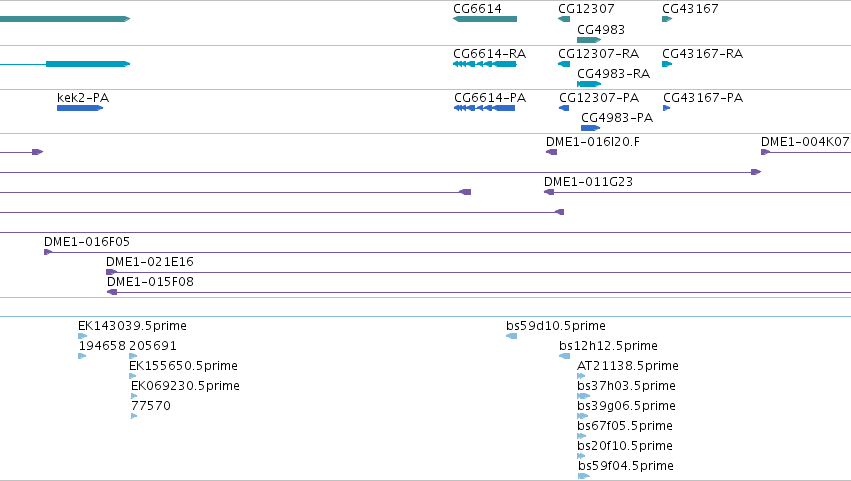Viewport: 851px width, 481px height.
Task: Select the CG6614-PA protein glyph
Action: [485, 108]
